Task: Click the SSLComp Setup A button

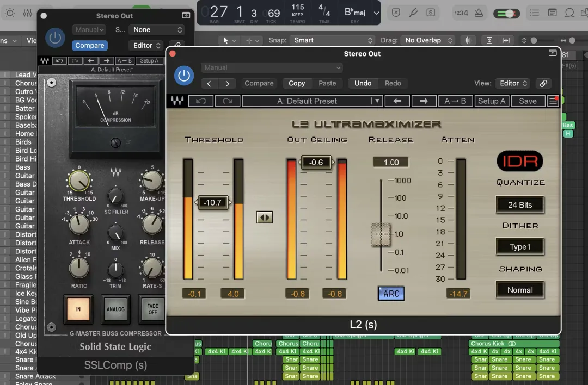Action: point(149,61)
